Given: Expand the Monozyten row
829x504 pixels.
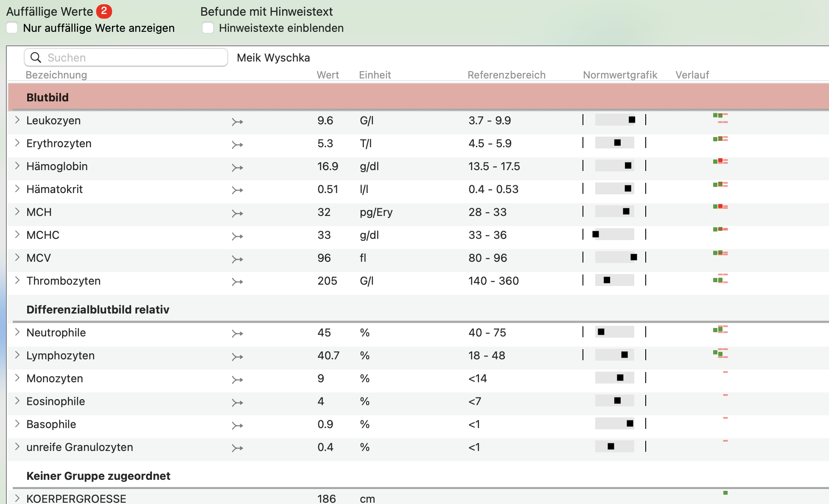Looking at the screenshot, I should [17, 378].
